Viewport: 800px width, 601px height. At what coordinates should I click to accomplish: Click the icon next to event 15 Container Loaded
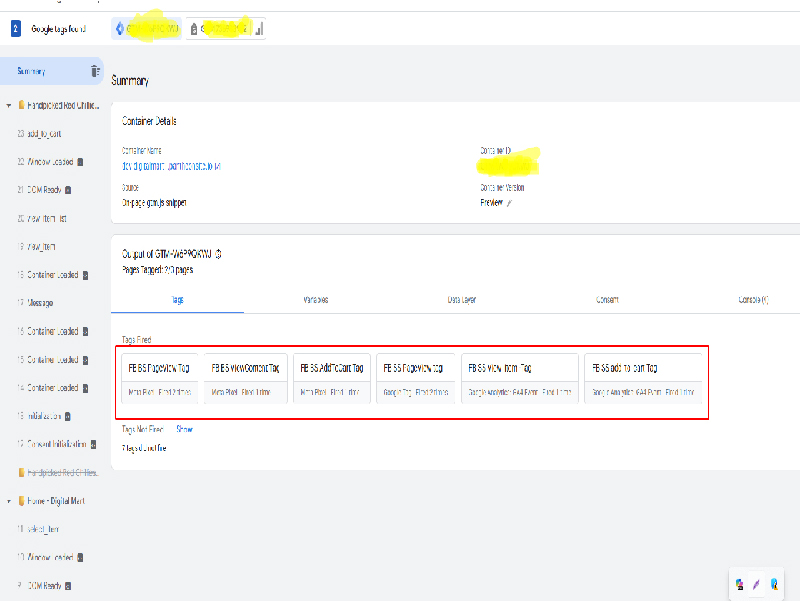click(x=85, y=360)
